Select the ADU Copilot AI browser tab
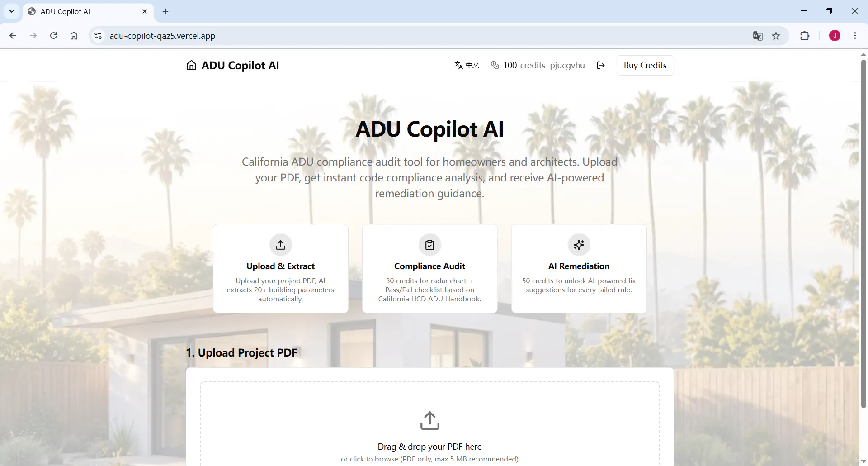This screenshot has height=466, width=868. tap(88, 11)
